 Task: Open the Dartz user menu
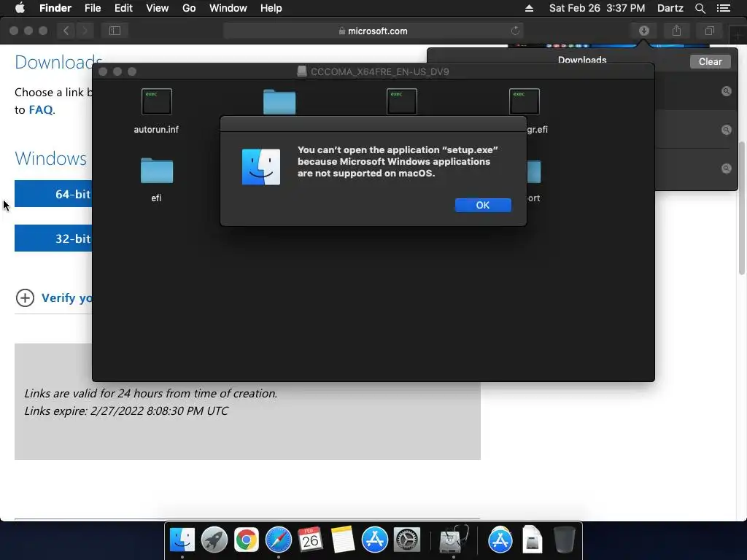click(670, 8)
